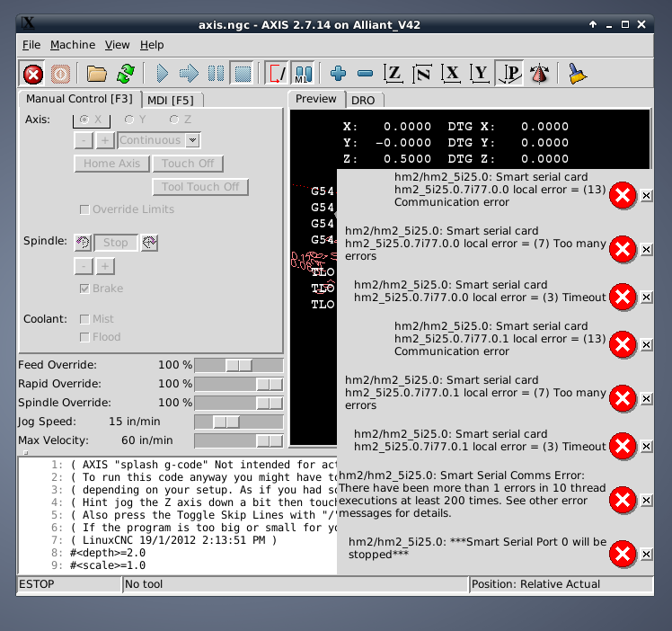672x631 pixels.
Task: Jog axis negative with minus button
Action: (x=84, y=140)
